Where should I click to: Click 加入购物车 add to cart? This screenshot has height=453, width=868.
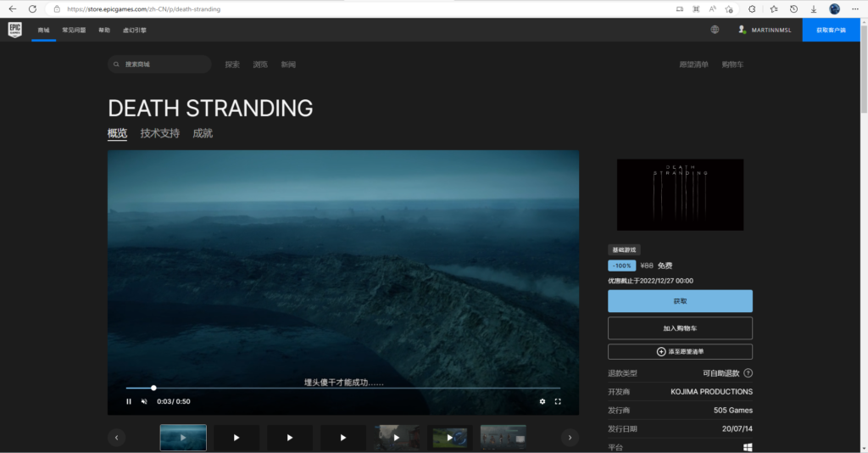click(x=681, y=328)
